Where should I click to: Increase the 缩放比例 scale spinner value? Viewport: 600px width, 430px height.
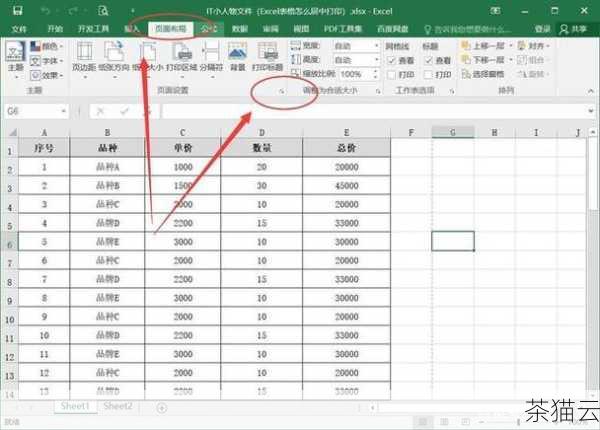pos(376,71)
